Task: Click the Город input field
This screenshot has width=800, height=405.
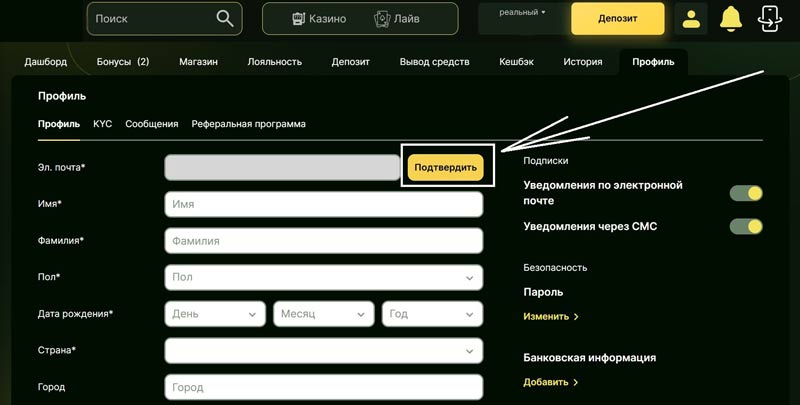Action: (323, 387)
